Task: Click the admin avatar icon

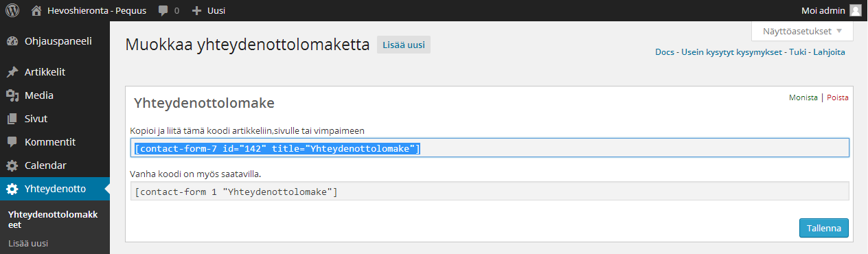Action: 855,10
